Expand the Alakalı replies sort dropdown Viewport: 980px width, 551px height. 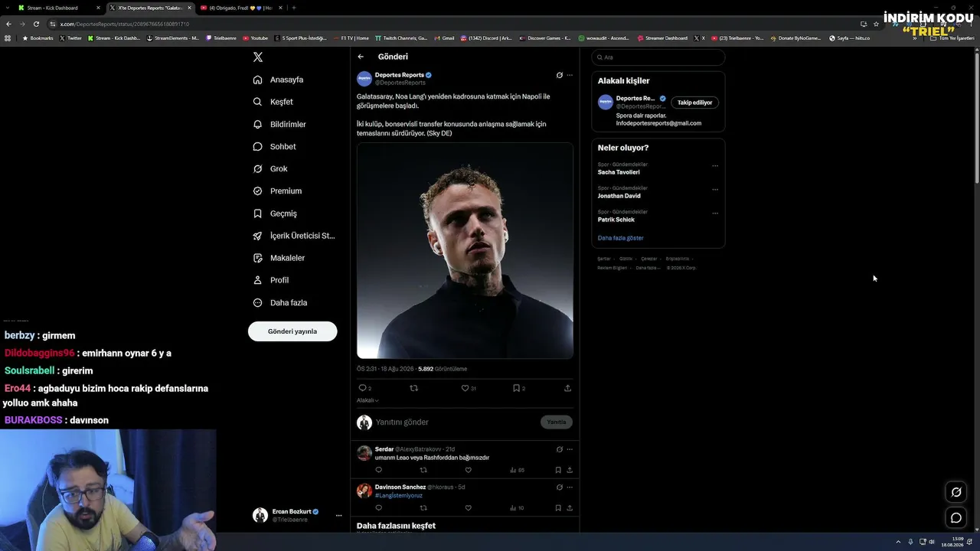click(367, 400)
